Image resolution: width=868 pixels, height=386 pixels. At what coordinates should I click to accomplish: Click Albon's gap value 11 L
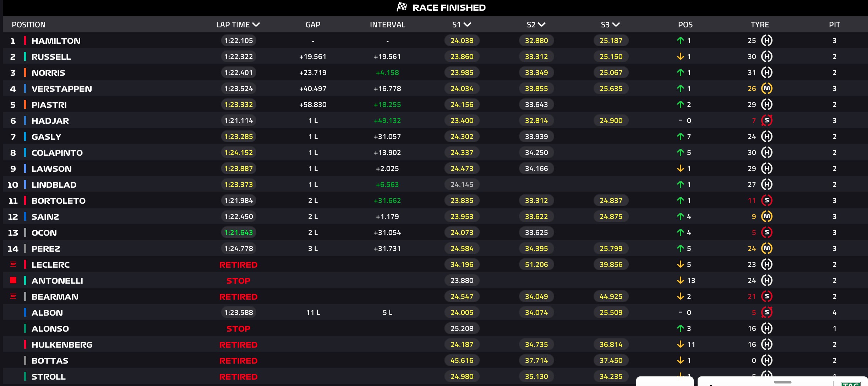(x=313, y=312)
